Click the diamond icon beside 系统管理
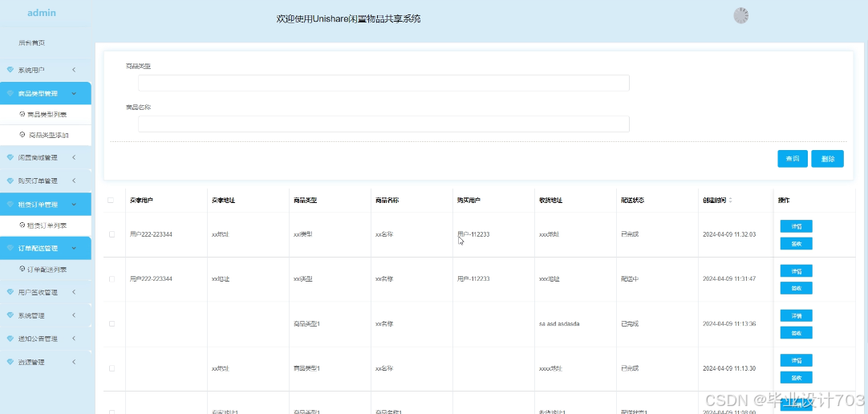The height and width of the screenshot is (414, 868). point(10,315)
